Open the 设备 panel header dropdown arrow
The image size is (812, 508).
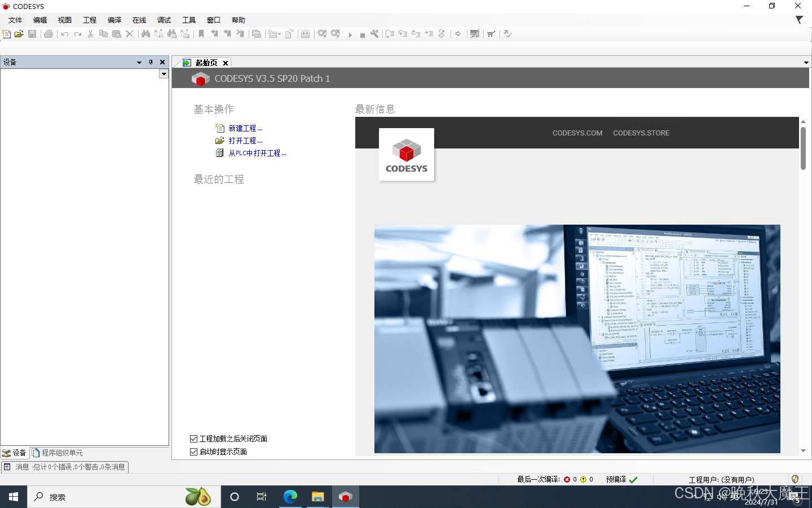pos(139,63)
